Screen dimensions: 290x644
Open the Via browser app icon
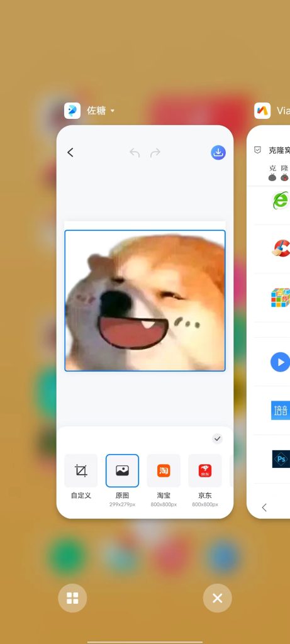pos(262,111)
